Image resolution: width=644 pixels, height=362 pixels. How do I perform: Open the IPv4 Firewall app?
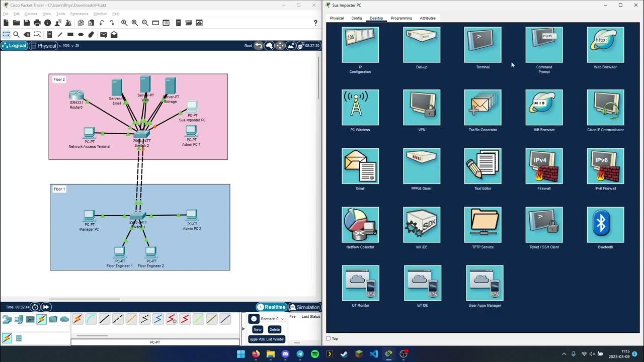544,166
